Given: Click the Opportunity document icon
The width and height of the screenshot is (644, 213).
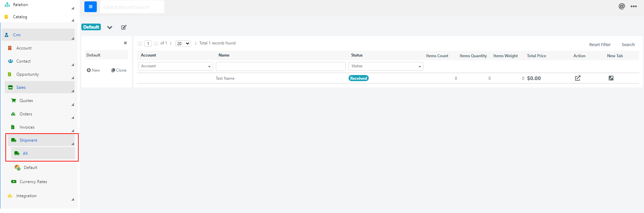Looking at the screenshot, I should click(x=10, y=74).
